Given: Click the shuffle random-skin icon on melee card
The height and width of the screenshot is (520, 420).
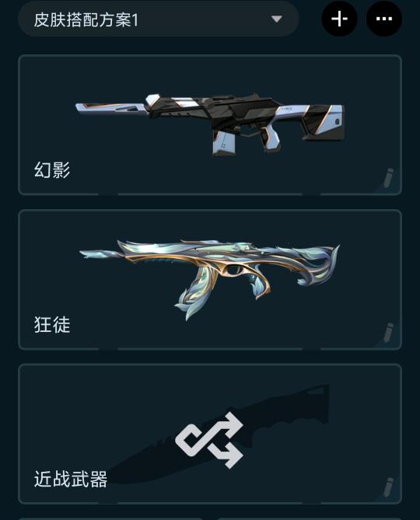Looking at the screenshot, I should (209, 440).
